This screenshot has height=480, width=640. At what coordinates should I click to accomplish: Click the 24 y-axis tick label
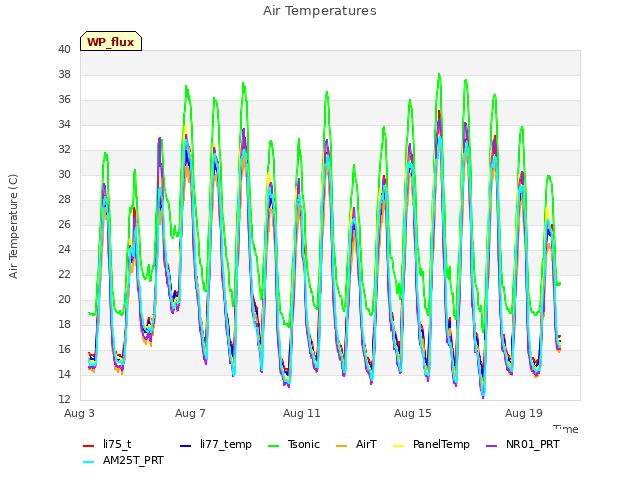(64, 249)
